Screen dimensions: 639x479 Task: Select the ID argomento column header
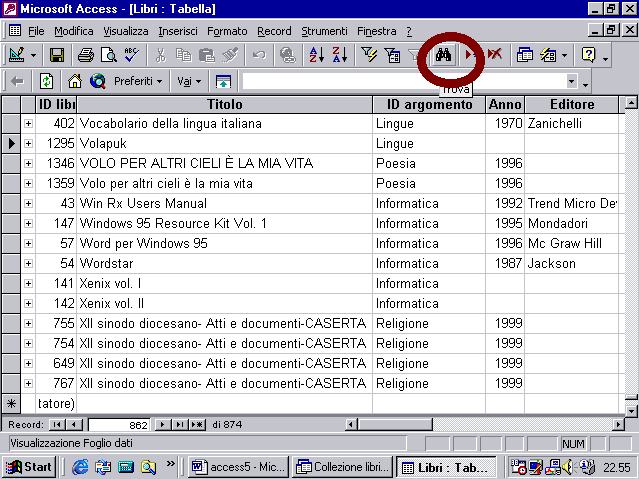pos(429,104)
